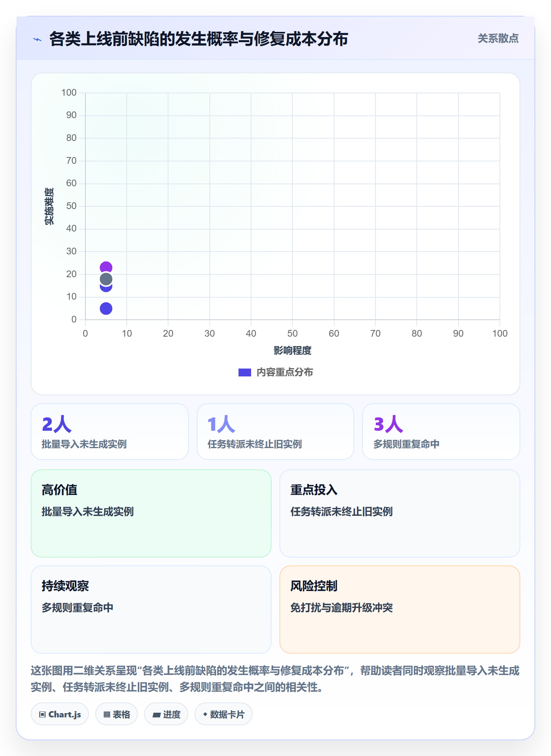This screenshot has width=551, height=756.
Task: Toggle the 内容重点分布 legend label
Action: (285, 372)
